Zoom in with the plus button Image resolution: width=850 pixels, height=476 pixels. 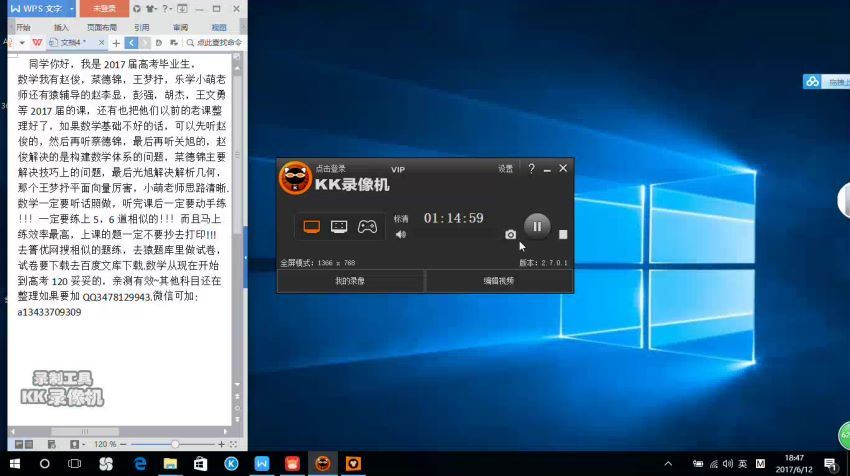[221, 444]
